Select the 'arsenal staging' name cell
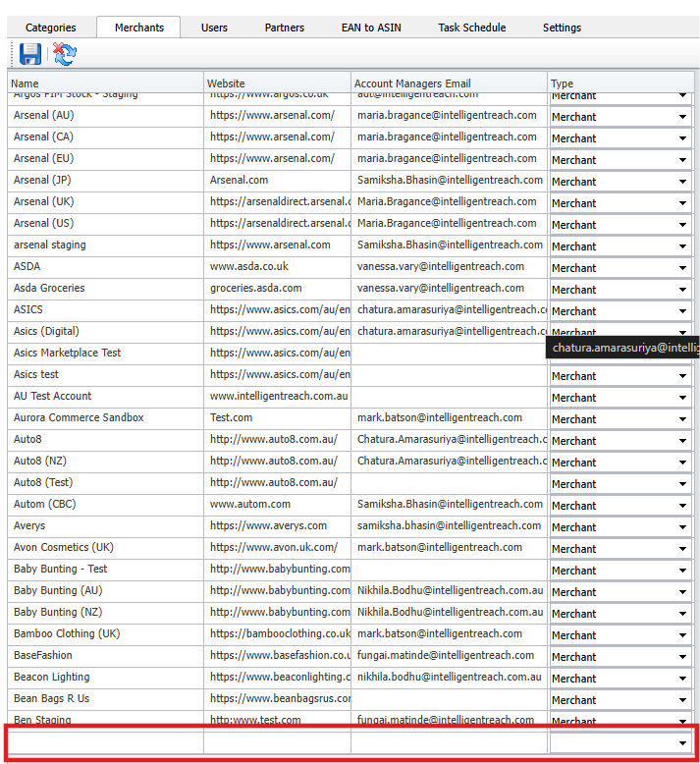The image size is (700, 764). tap(105, 246)
